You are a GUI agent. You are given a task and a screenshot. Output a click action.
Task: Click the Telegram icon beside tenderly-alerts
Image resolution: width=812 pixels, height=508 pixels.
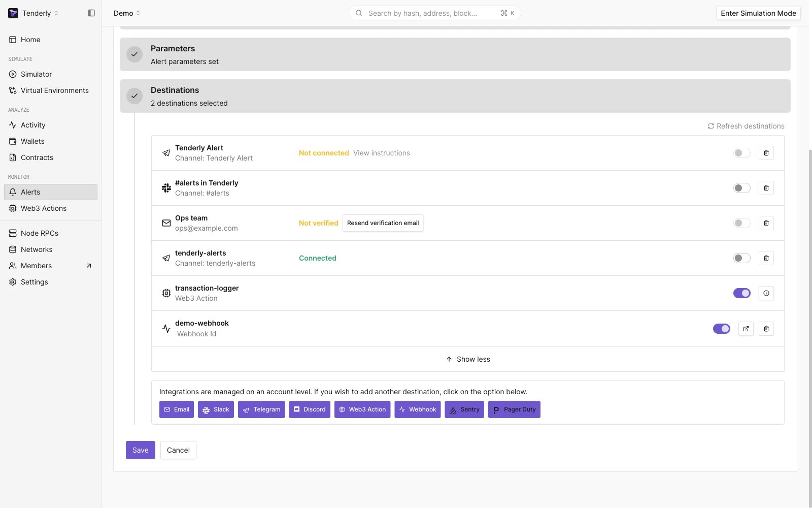(x=166, y=258)
